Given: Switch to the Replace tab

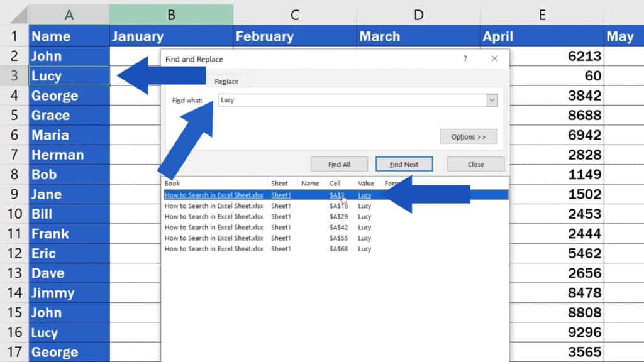Looking at the screenshot, I should click(x=226, y=81).
